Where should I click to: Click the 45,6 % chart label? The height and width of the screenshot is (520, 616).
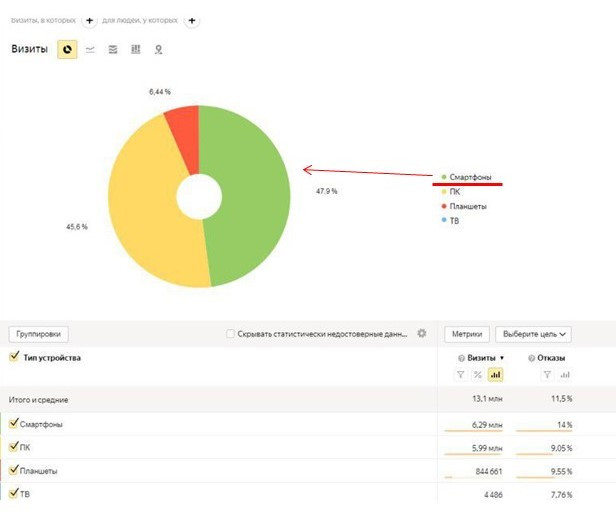pos(77,227)
